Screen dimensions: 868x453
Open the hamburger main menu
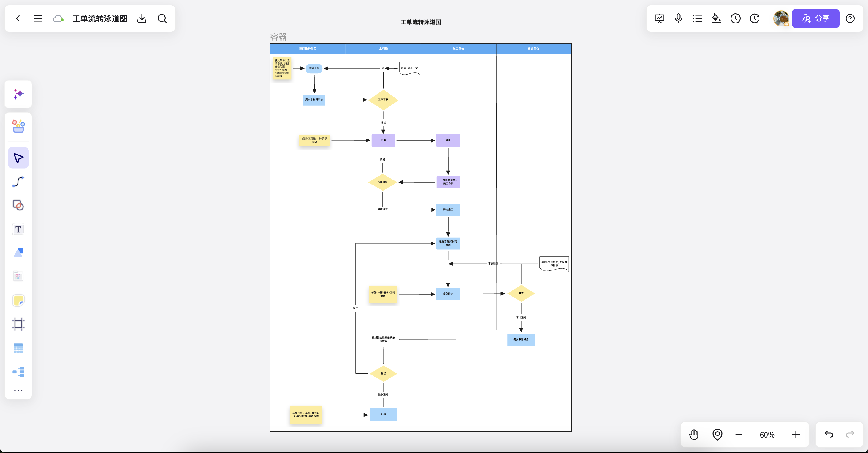point(38,18)
